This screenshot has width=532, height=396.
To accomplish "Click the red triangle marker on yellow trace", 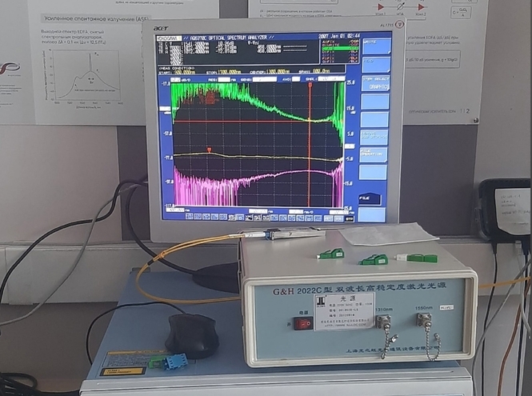I will tap(210, 150).
